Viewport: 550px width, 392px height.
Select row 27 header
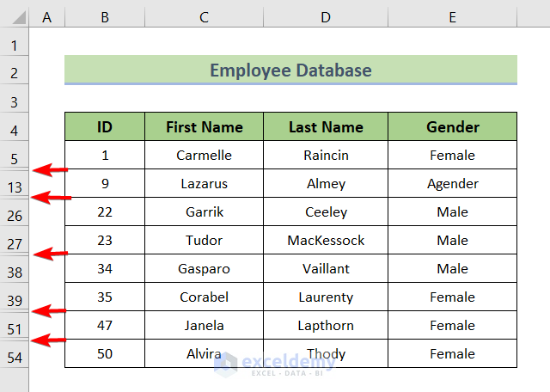[15, 244]
